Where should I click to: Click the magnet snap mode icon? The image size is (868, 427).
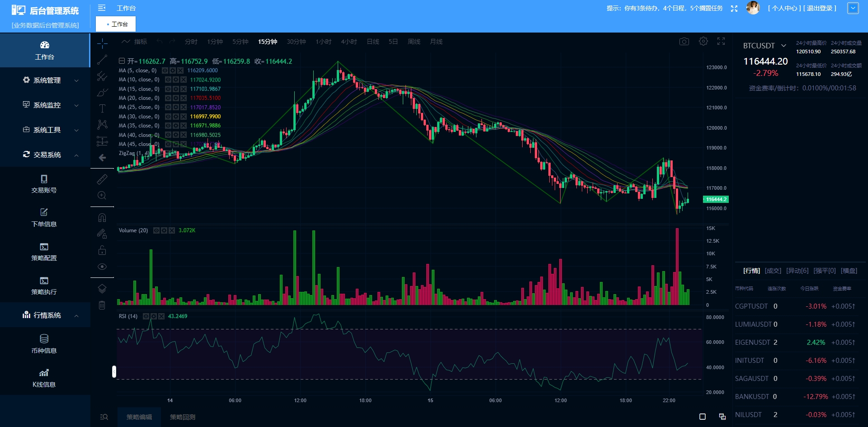point(102,218)
